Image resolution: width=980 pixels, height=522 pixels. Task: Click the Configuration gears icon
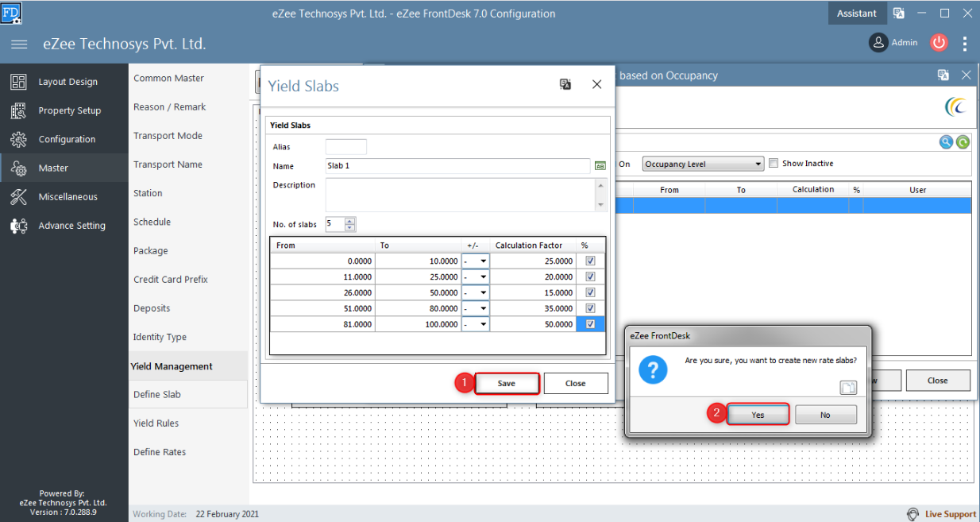tap(18, 139)
